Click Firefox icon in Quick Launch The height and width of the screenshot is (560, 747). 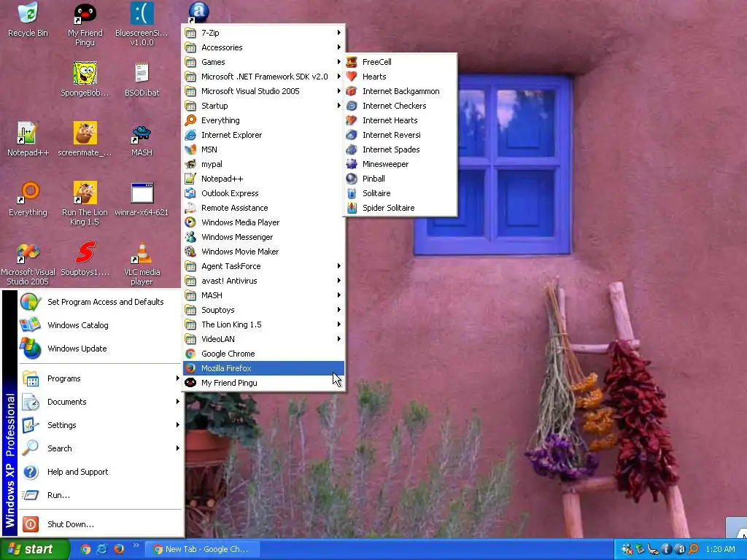tap(119, 549)
